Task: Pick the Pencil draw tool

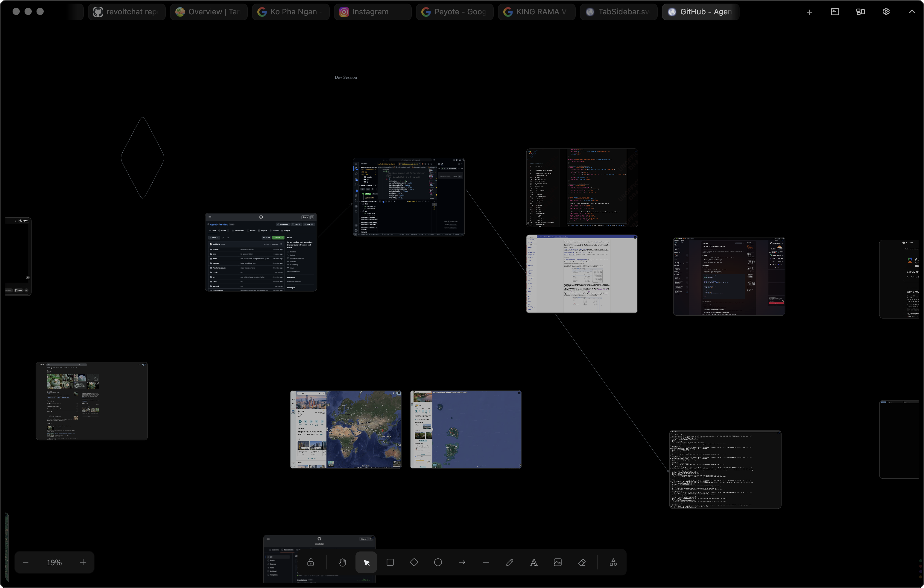Action: click(x=510, y=562)
